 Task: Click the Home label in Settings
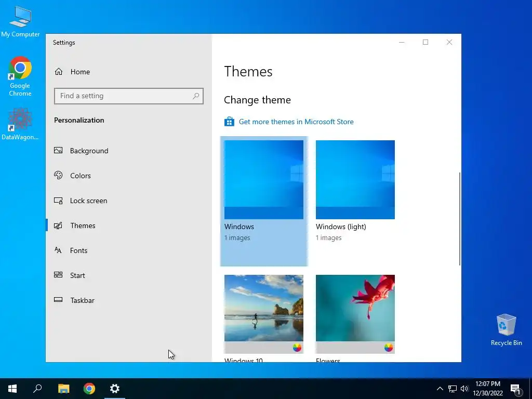click(x=80, y=72)
